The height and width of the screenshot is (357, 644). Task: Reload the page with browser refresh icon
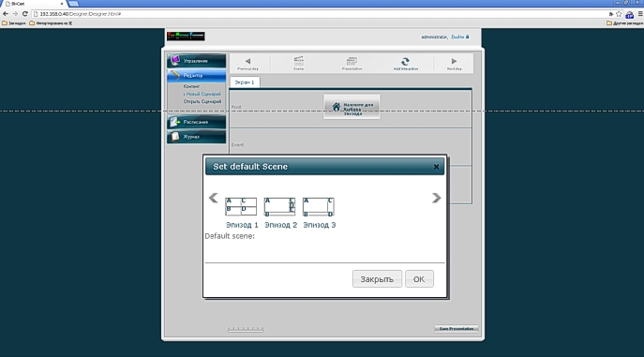(x=24, y=13)
